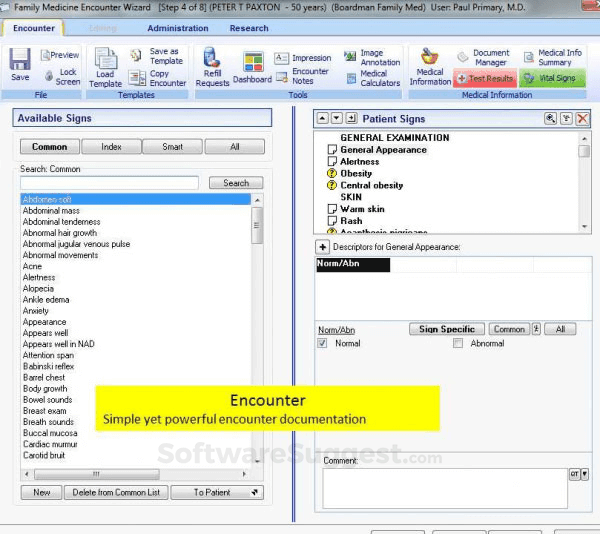Screen dimensions: 600x534
Task: Toggle the Alertness sign checkbox
Action: click(332, 161)
